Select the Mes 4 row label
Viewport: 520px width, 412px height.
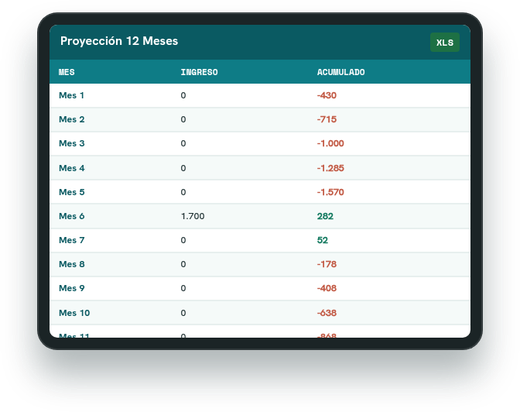click(x=72, y=168)
